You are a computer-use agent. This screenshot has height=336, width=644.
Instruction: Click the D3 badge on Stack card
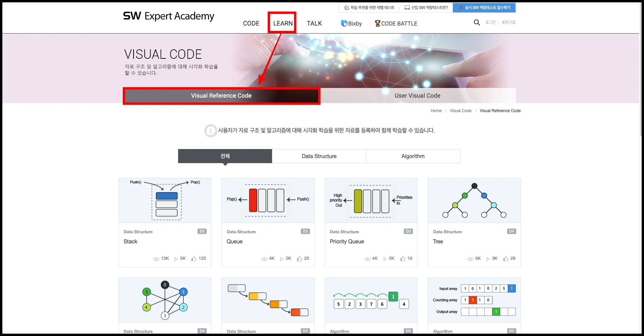(202, 231)
